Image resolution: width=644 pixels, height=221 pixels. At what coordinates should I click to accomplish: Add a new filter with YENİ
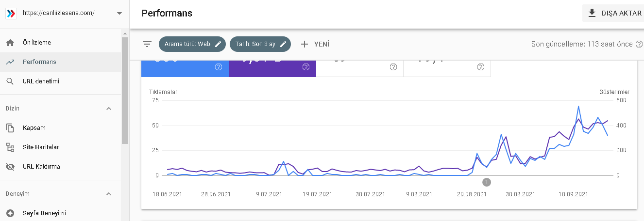315,44
